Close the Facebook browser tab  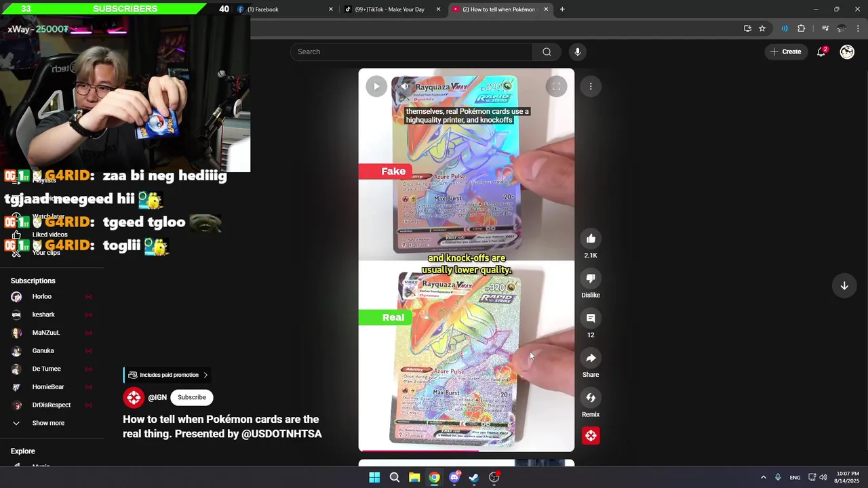coord(331,9)
